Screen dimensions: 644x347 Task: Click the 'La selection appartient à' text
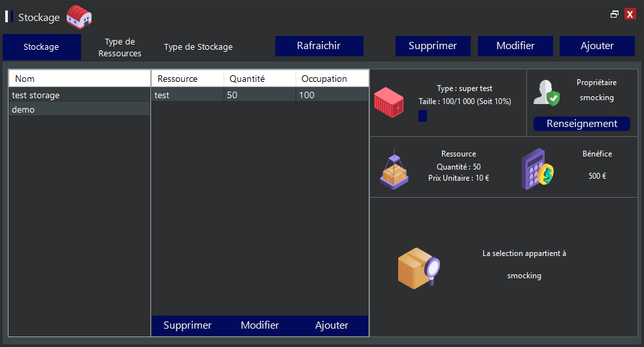524,253
